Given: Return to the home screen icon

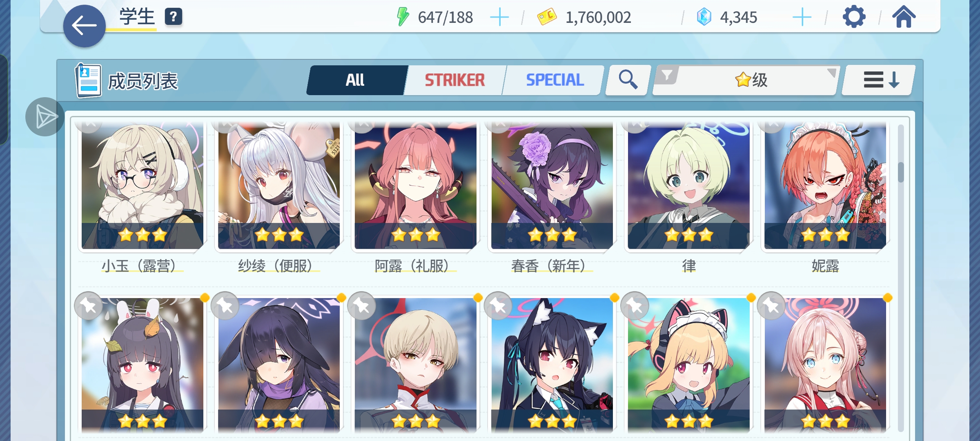Looking at the screenshot, I should [x=904, y=17].
